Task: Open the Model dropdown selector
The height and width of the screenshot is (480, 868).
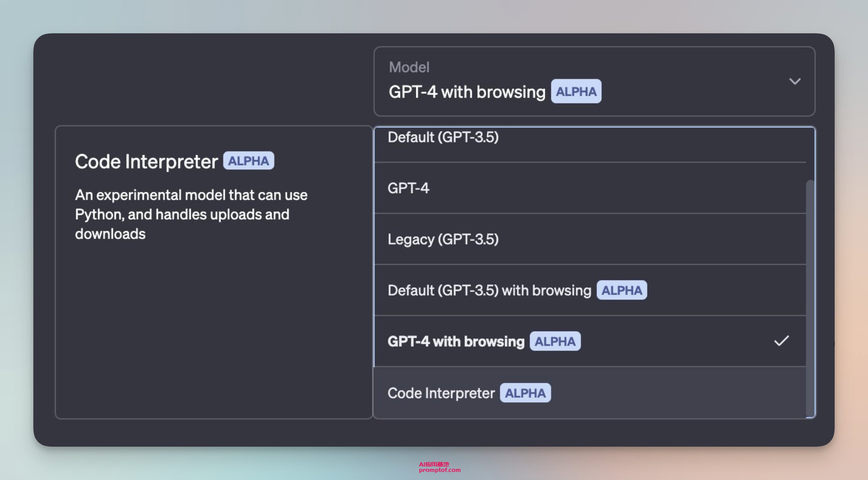Action: tap(594, 81)
